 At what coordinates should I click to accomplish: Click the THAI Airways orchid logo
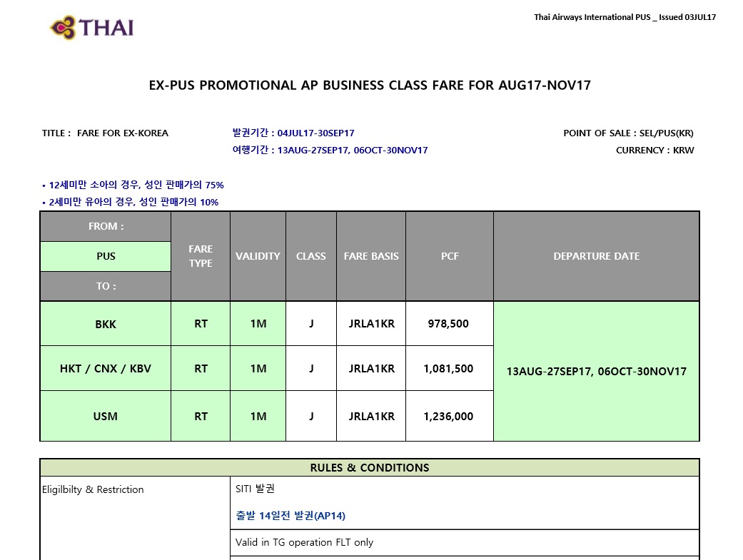pos(91,28)
